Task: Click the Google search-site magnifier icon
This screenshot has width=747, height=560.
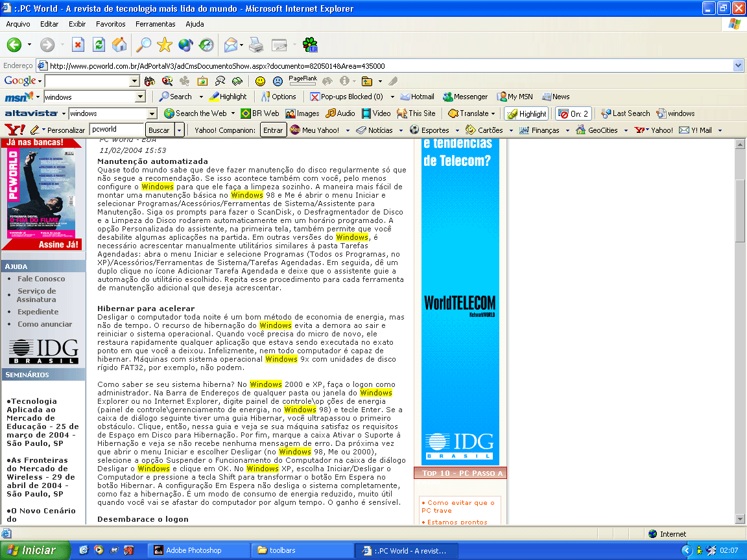Action: click(167, 82)
